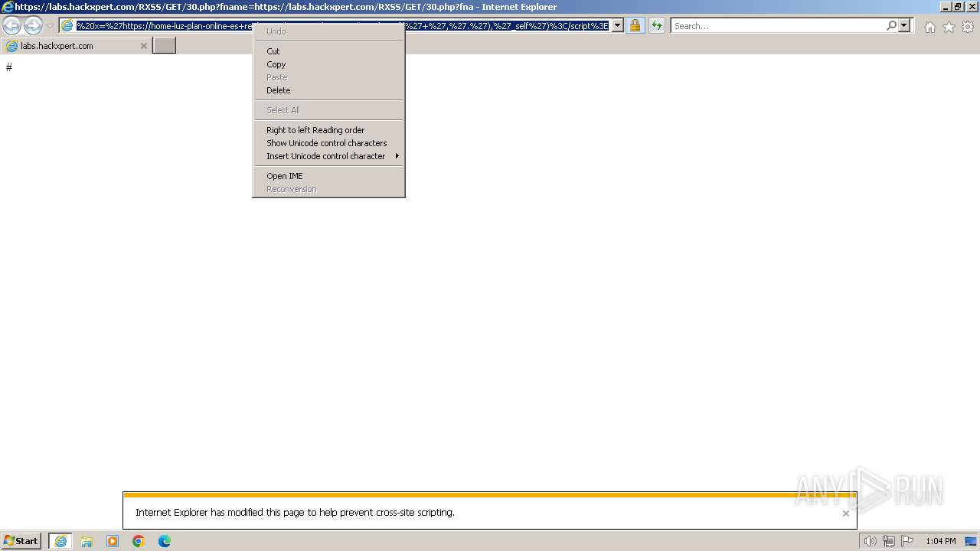Click the 1:04 PM system clock

click(940, 541)
